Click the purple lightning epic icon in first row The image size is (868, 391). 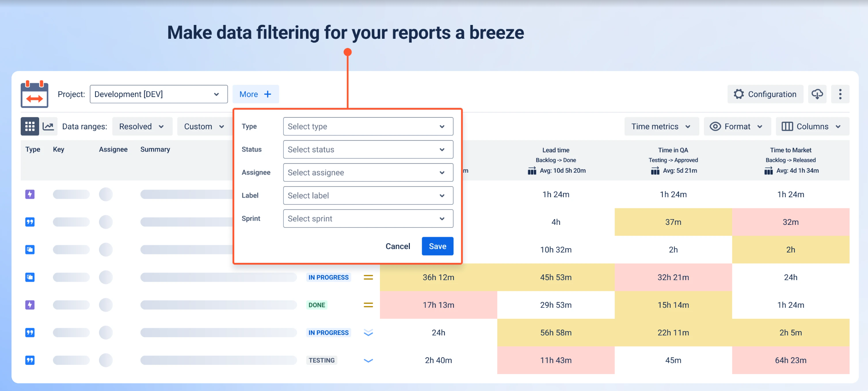pyautogui.click(x=30, y=194)
